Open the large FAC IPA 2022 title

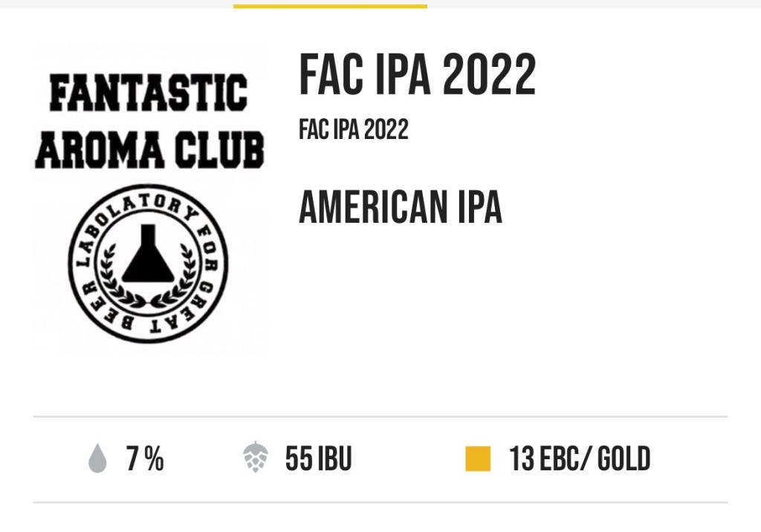click(417, 75)
